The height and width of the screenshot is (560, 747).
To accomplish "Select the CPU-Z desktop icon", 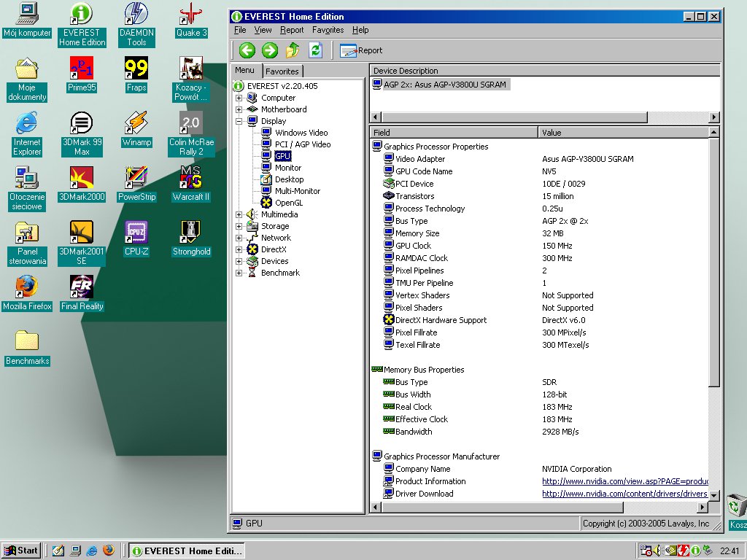I will click(x=136, y=238).
